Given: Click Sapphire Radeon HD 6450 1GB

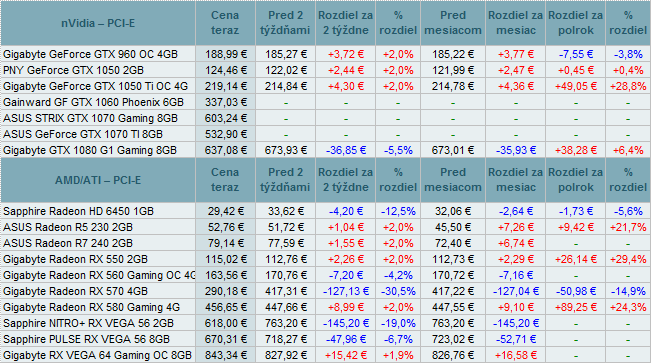Looking at the screenshot, I should point(78,211).
